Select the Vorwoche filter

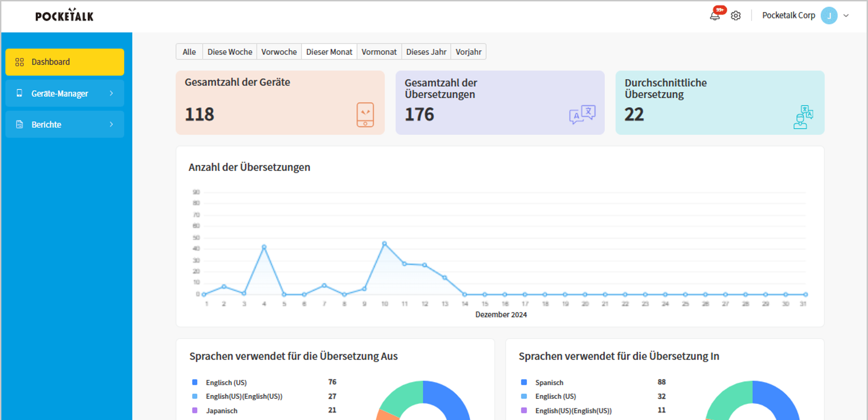279,52
